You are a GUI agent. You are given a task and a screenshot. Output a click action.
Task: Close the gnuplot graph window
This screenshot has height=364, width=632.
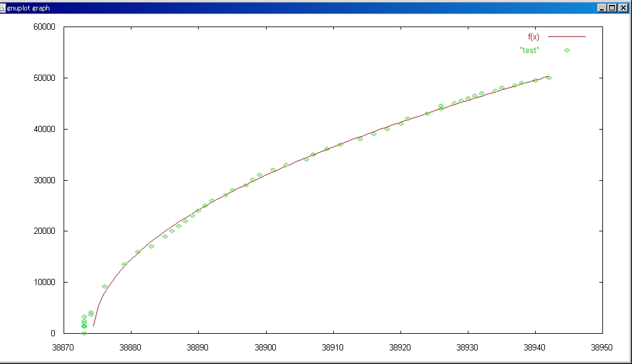[623, 7]
